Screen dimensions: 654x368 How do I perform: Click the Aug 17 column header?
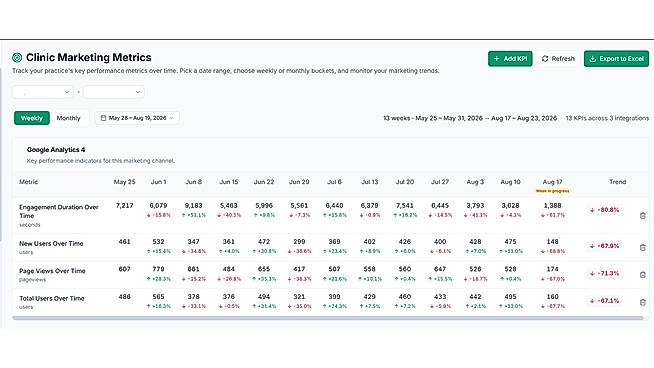[553, 182]
